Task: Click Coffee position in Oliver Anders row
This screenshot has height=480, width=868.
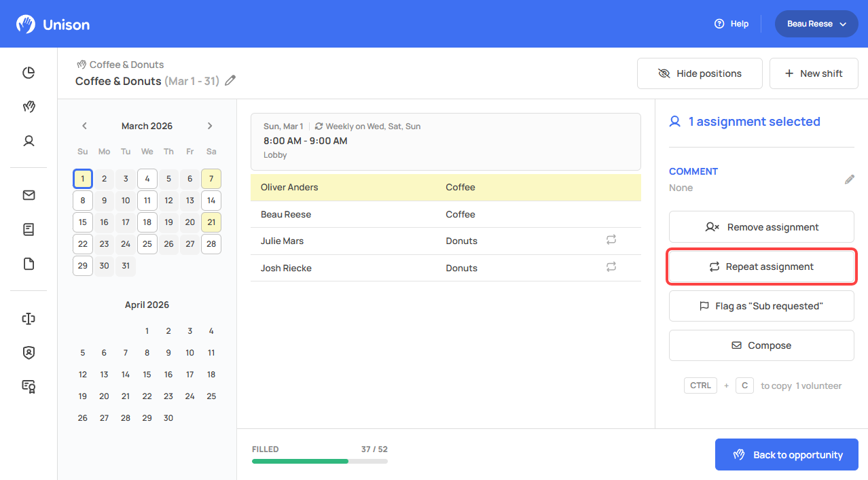Action: pyautogui.click(x=460, y=187)
